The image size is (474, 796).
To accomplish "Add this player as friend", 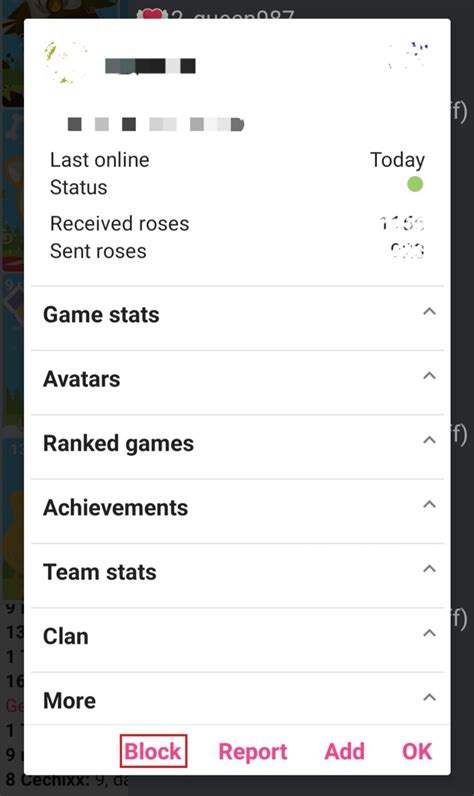I will pos(345,751).
